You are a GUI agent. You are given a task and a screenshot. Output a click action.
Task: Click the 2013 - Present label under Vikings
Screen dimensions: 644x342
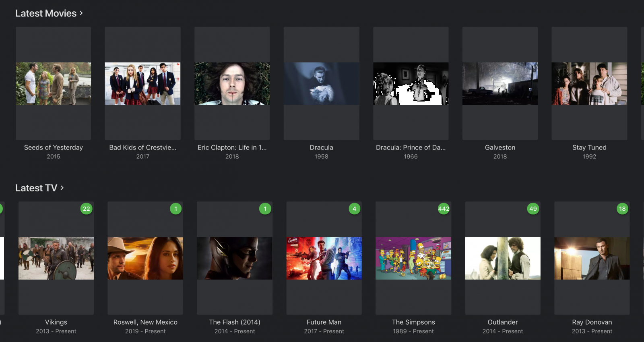pyautogui.click(x=56, y=332)
